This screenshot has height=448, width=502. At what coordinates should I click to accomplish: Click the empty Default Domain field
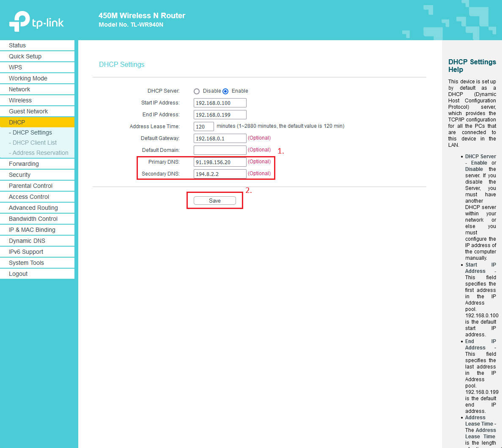point(220,150)
